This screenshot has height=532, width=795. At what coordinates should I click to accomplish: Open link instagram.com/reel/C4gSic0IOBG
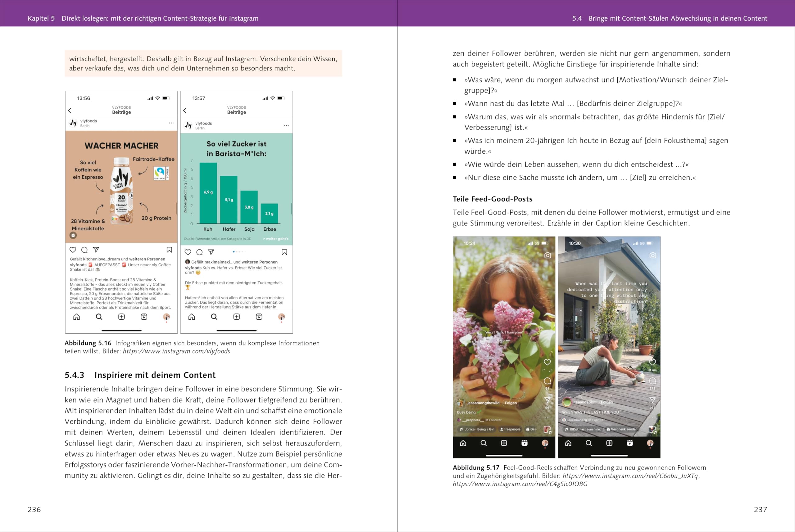click(x=520, y=484)
